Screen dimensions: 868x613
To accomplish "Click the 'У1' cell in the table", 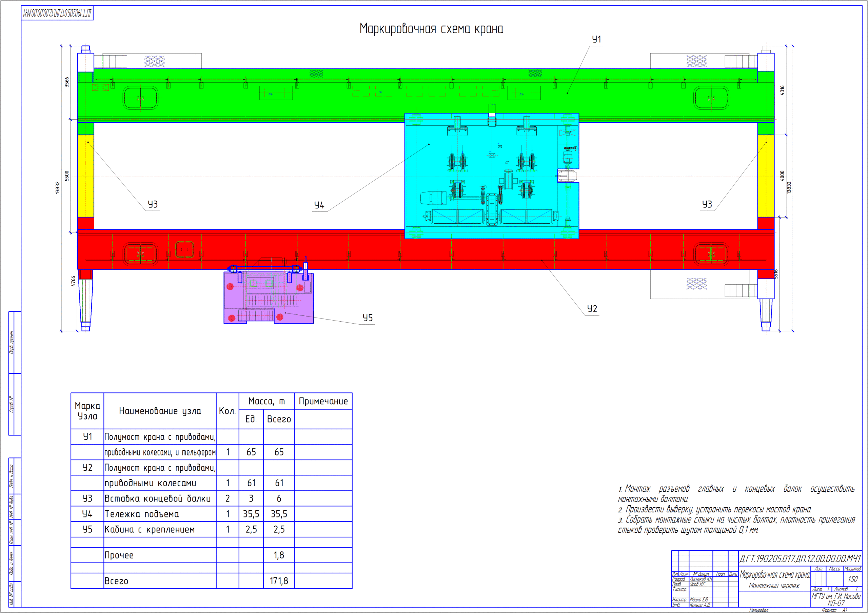I will 87,437.
